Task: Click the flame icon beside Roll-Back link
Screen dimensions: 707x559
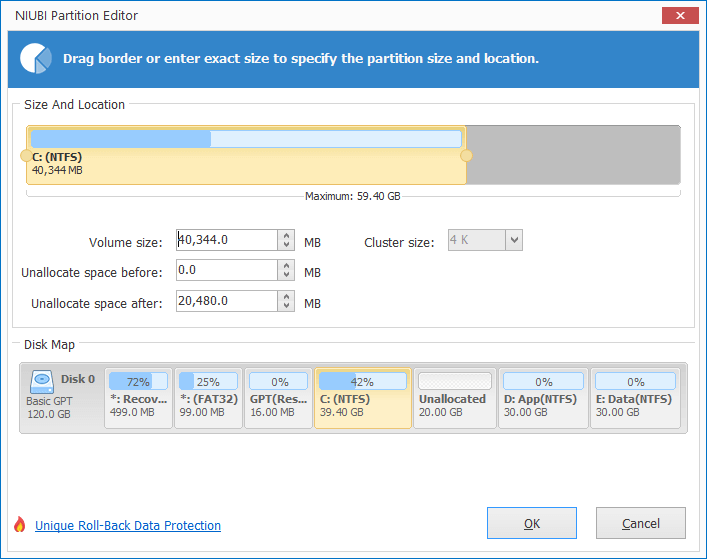Action: (19, 525)
